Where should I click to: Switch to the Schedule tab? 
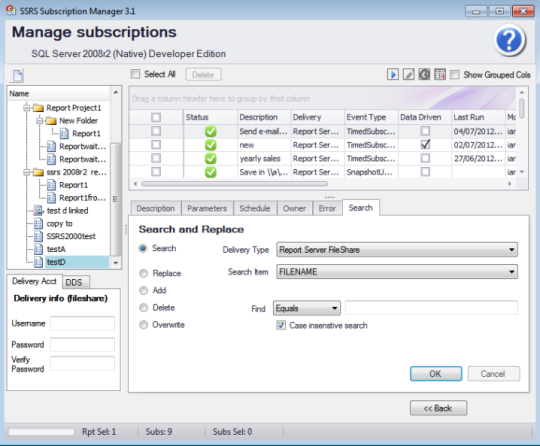click(x=255, y=208)
